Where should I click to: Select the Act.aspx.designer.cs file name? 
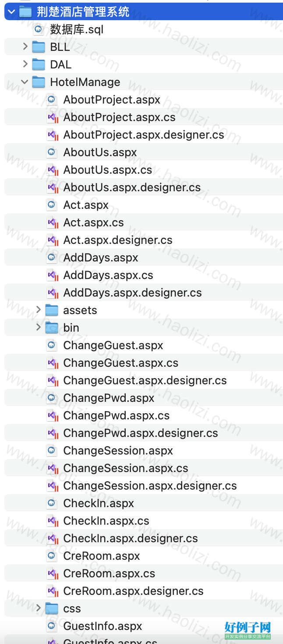[118, 240]
